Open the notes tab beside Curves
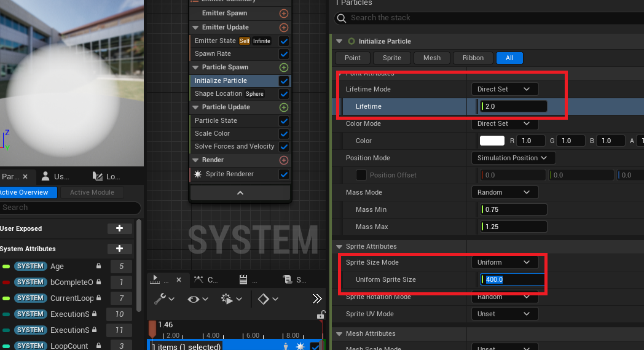Viewport: 644px width, 350px height. pos(248,280)
